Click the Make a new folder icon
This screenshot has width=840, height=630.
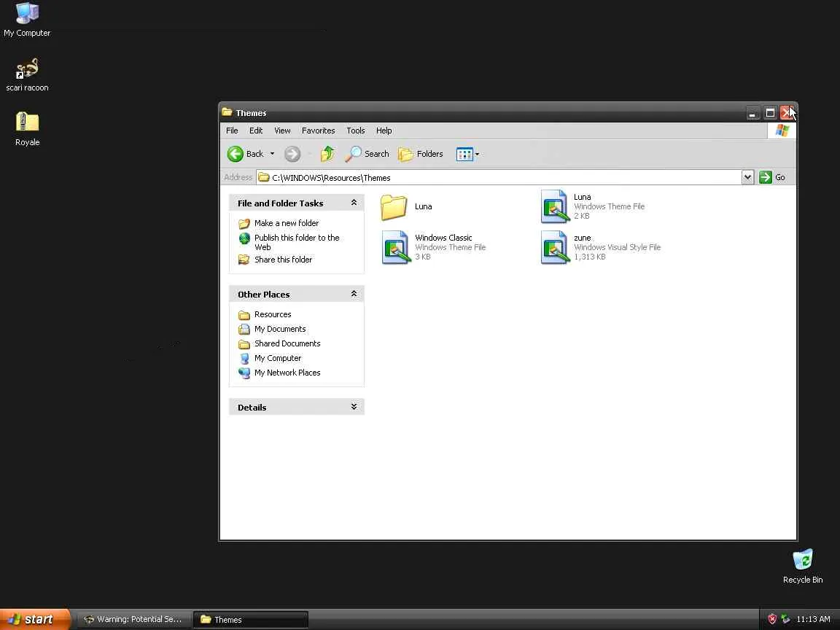[x=244, y=223]
